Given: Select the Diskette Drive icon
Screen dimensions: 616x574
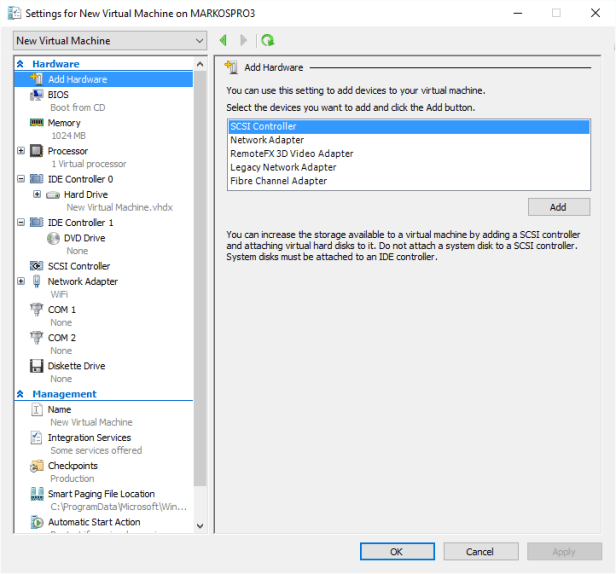Looking at the screenshot, I should (38, 366).
